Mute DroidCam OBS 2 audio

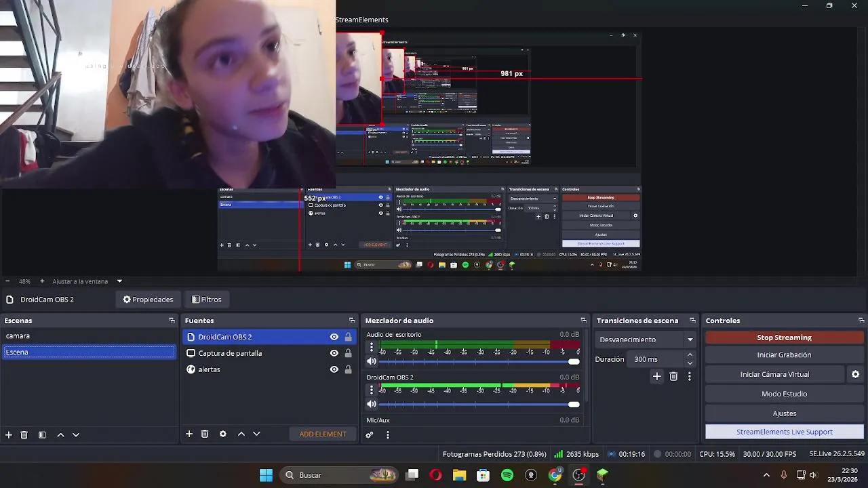[371, 405]
